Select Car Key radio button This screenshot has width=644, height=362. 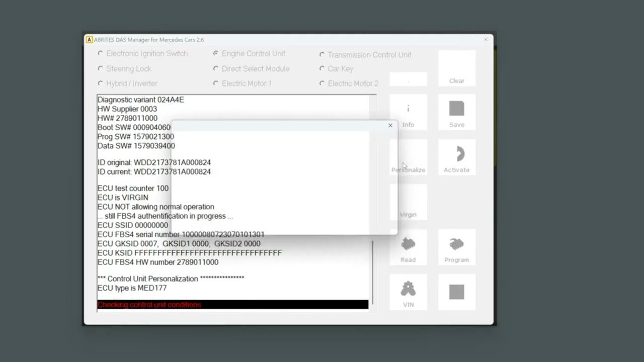322,68
